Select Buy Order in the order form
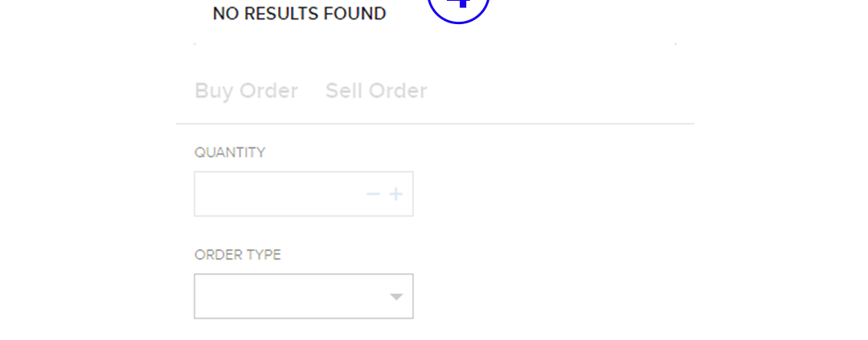 click(246, 91)
